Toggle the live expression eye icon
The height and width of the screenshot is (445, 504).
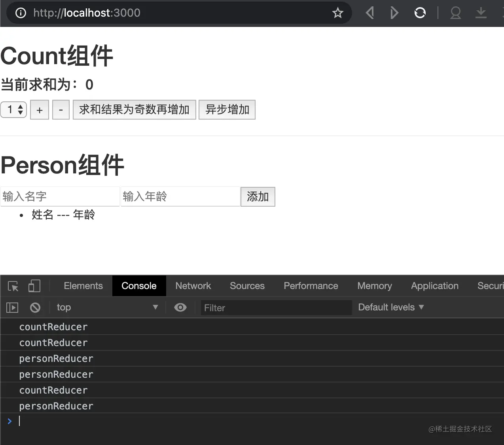(x=180, y=307)
